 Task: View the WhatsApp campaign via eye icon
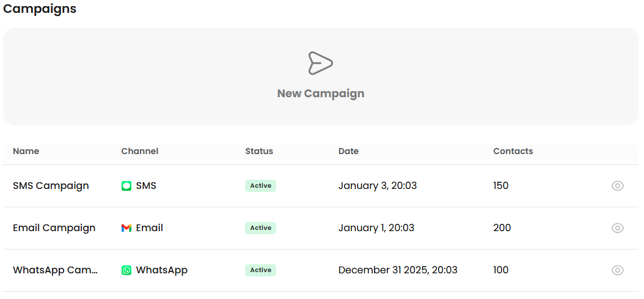(x=618, y=270)
